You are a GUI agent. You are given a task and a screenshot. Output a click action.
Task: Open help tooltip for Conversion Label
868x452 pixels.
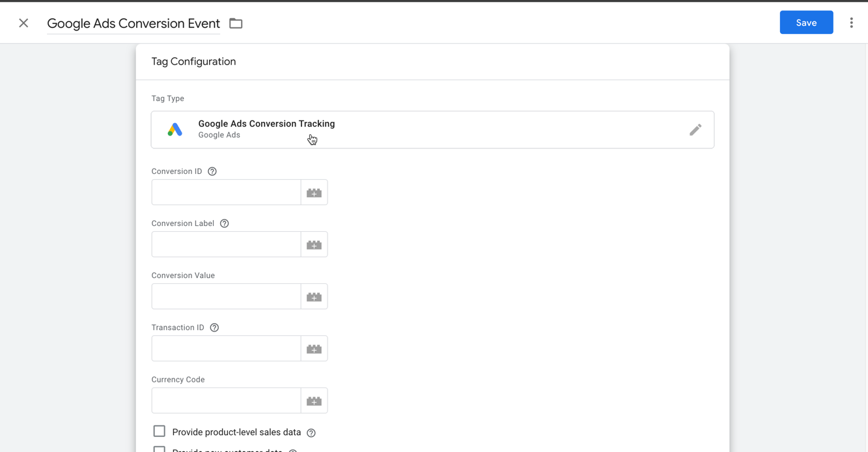225,223
